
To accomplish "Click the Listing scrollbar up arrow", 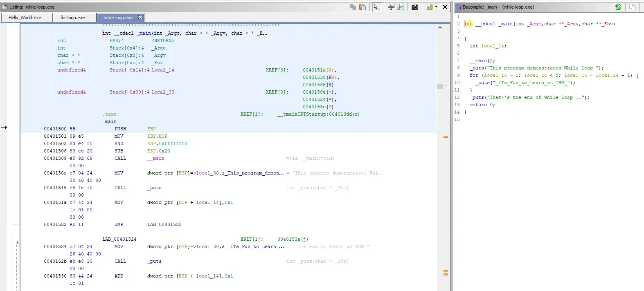I will tap(440, 27).
